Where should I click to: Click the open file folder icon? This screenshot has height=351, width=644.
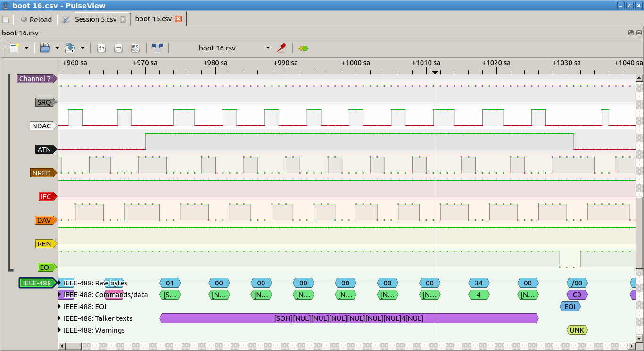point(45,48)
